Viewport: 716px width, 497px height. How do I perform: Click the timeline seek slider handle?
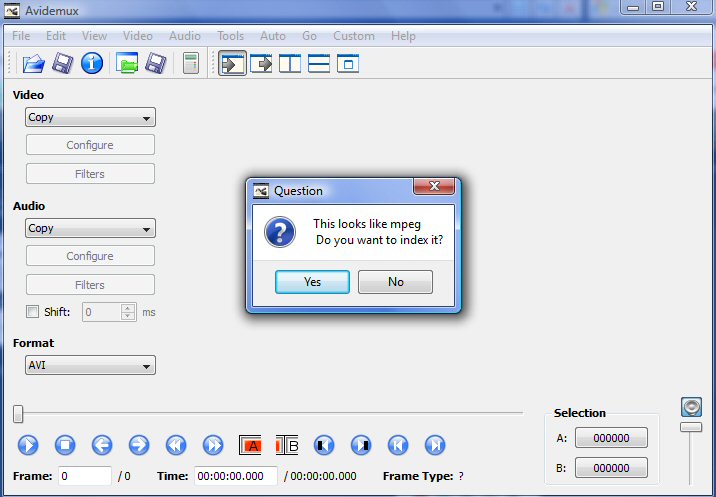pyautogui.click(x=19, y=413)
